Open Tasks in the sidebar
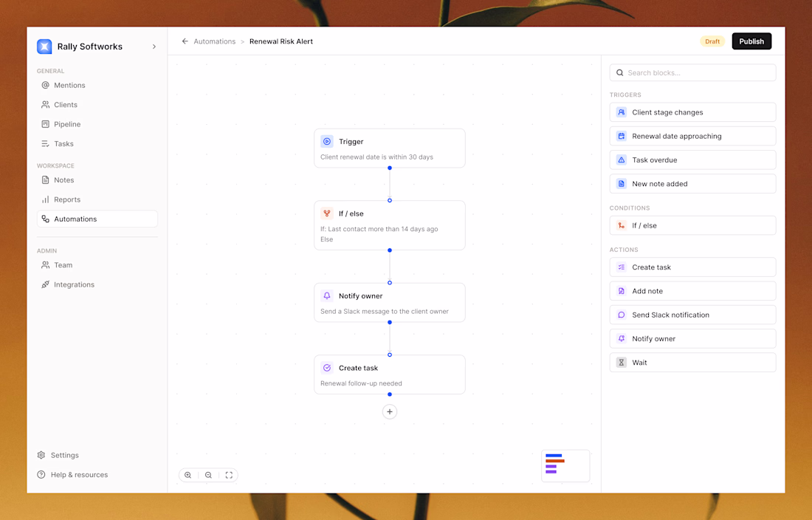Viewport: 812px width, 520px height. click(x=97, y=144)
